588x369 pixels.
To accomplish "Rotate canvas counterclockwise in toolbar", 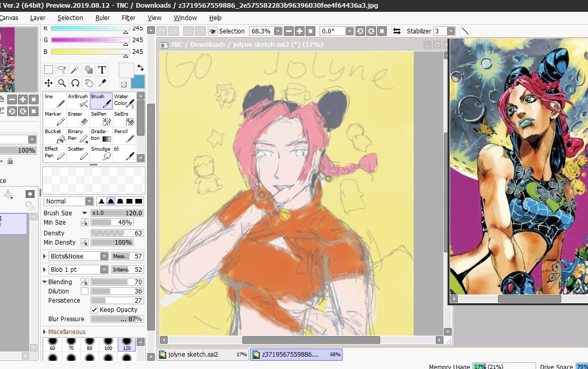I will click(x=360, y=31).
